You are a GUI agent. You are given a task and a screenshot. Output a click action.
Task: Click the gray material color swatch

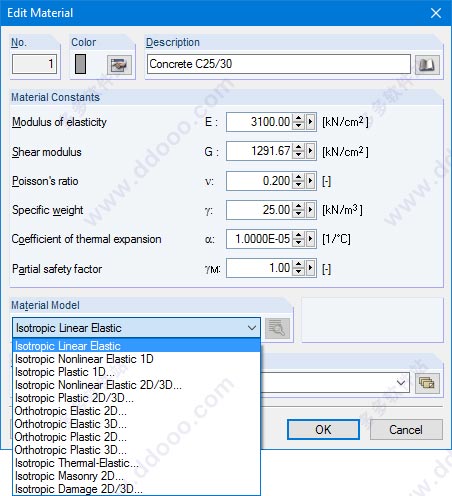point(80,64)
